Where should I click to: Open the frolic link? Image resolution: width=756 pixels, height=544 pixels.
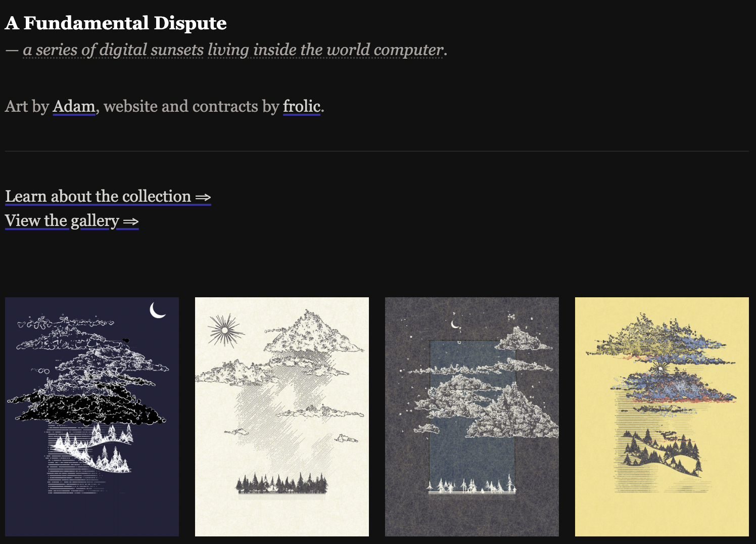(302, 107)
